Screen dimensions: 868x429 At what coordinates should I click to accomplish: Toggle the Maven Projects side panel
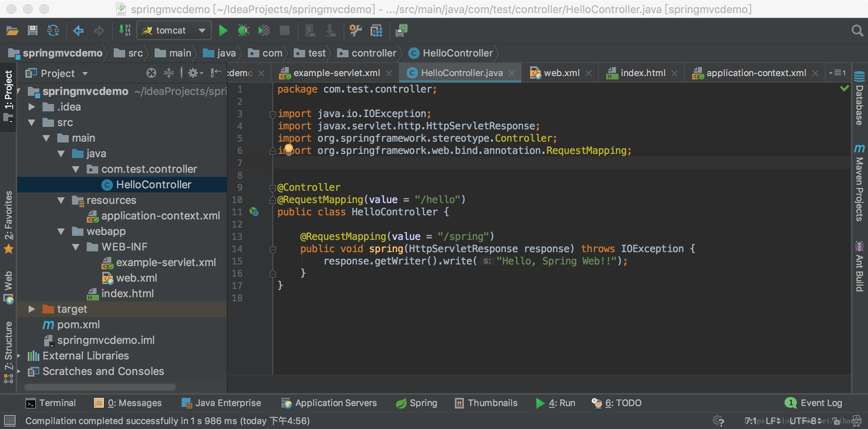pos(859,183)
